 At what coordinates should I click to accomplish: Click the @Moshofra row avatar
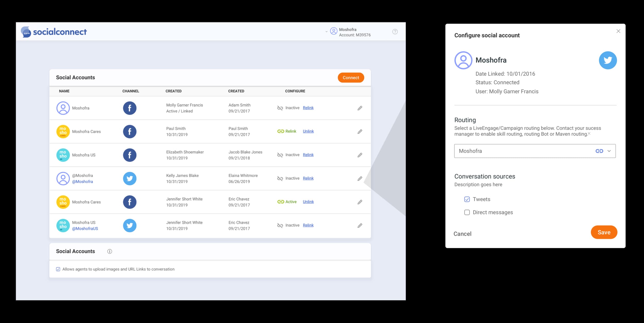(63, 179)
